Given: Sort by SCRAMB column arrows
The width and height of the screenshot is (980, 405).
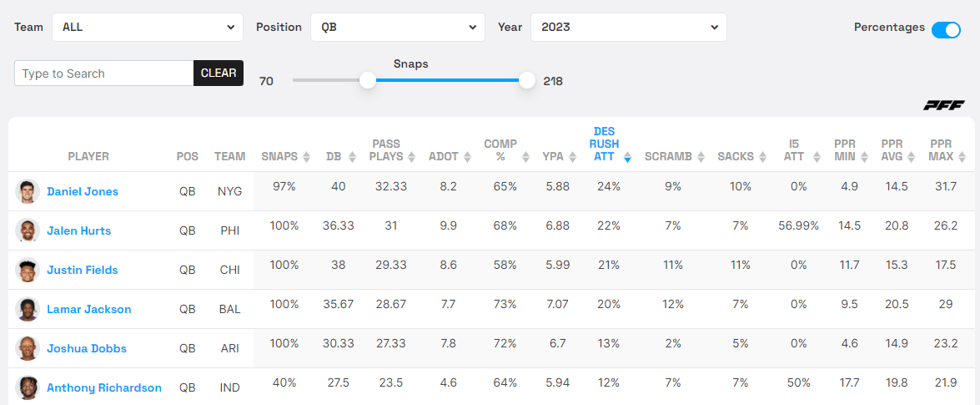Looking at the screenshot, I should coord(704,157).
